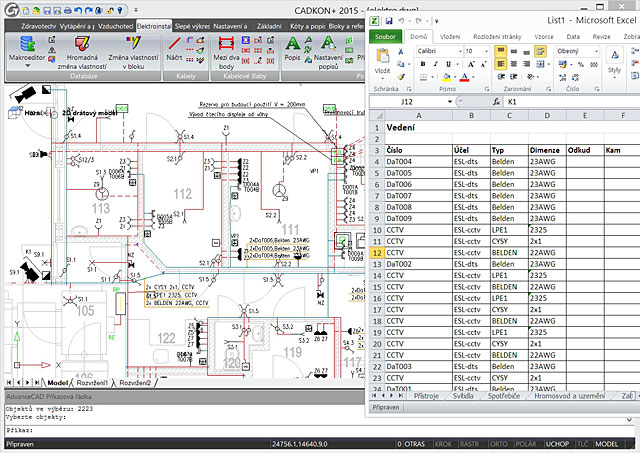Screen dimensions: 640x453
Task: Toggle RASTR grid in status bar
Action: tap(469, 444)
